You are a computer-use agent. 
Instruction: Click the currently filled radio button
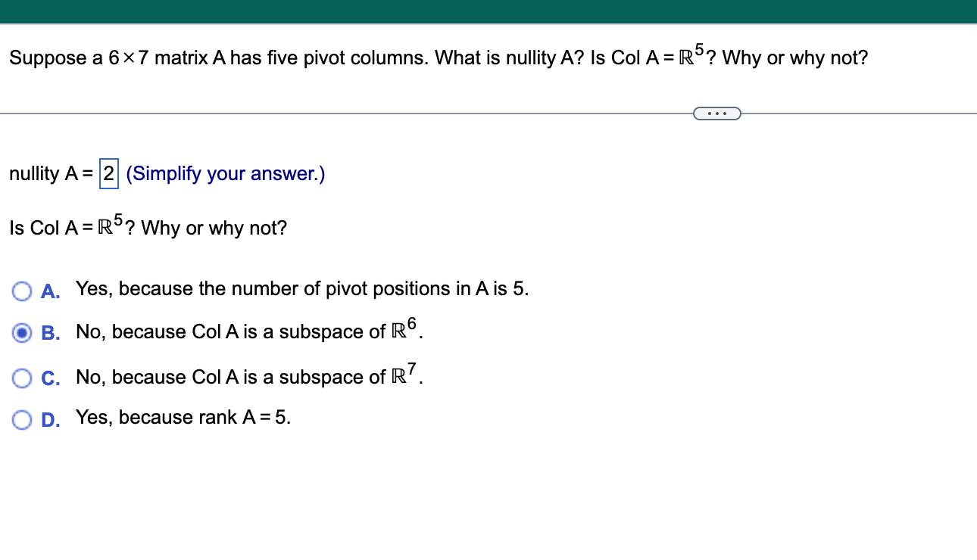[22, 333]
